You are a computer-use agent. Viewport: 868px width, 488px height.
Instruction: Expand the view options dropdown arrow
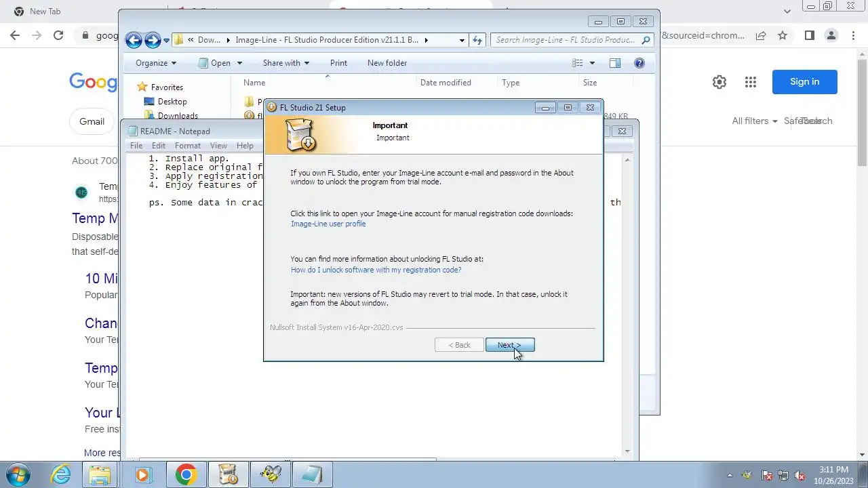click(592, 63)
